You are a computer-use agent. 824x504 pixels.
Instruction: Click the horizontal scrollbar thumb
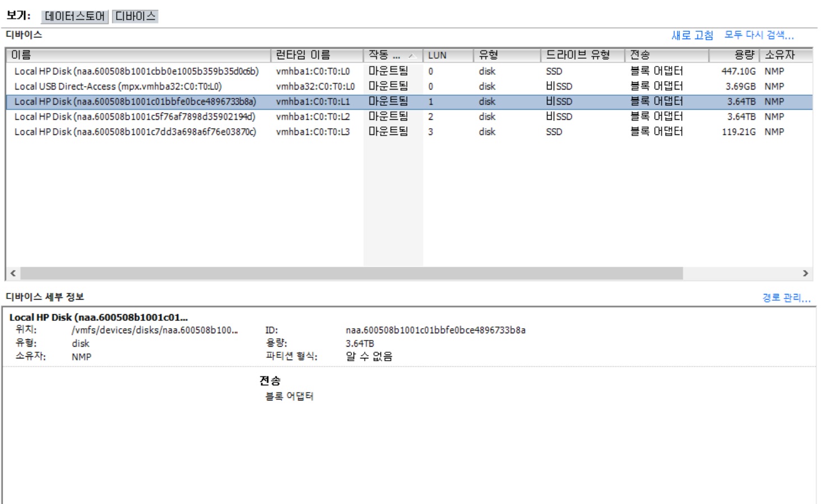[x=351, y=273]
